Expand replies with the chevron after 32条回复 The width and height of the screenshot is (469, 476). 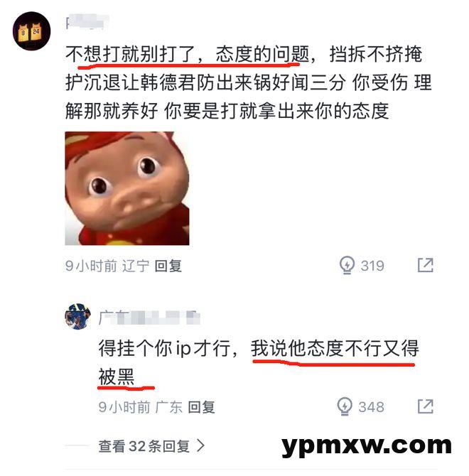pyautogui.click(x=200, y=445)
